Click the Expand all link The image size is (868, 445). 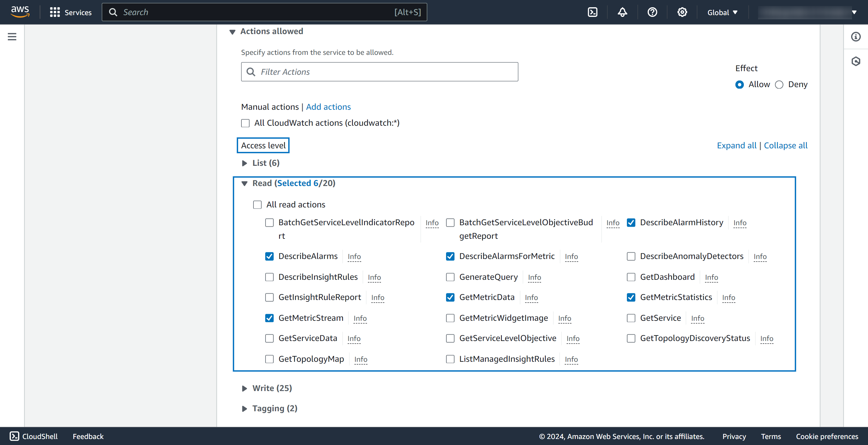click(736, 146)
